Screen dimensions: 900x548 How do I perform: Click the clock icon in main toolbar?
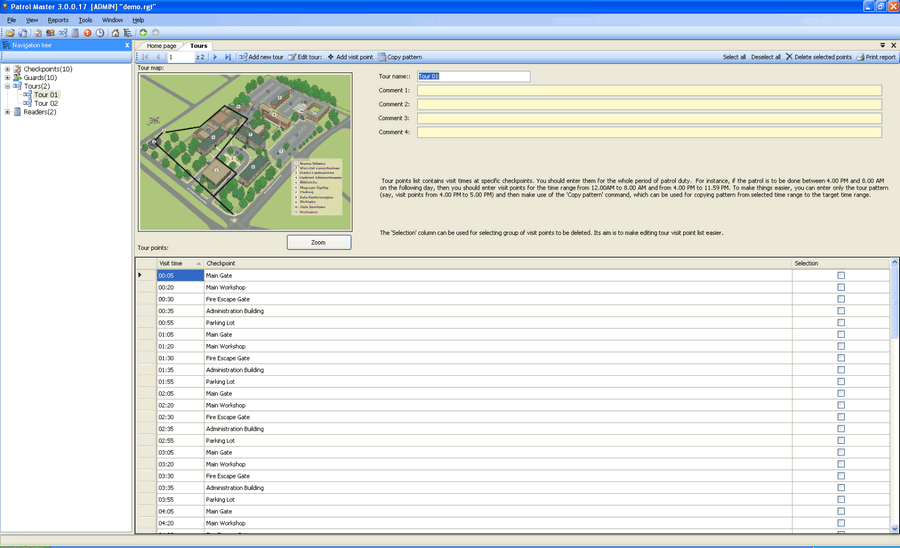coord(100,33)
